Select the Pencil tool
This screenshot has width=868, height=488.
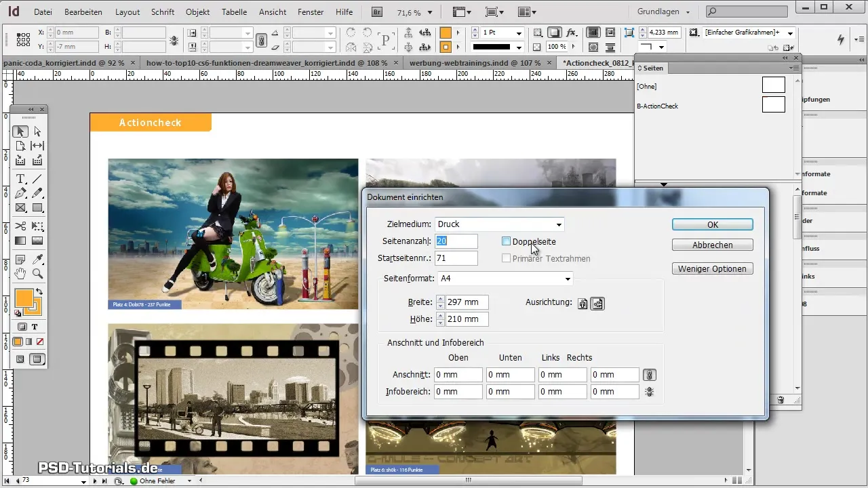click(x=37, y=194)
